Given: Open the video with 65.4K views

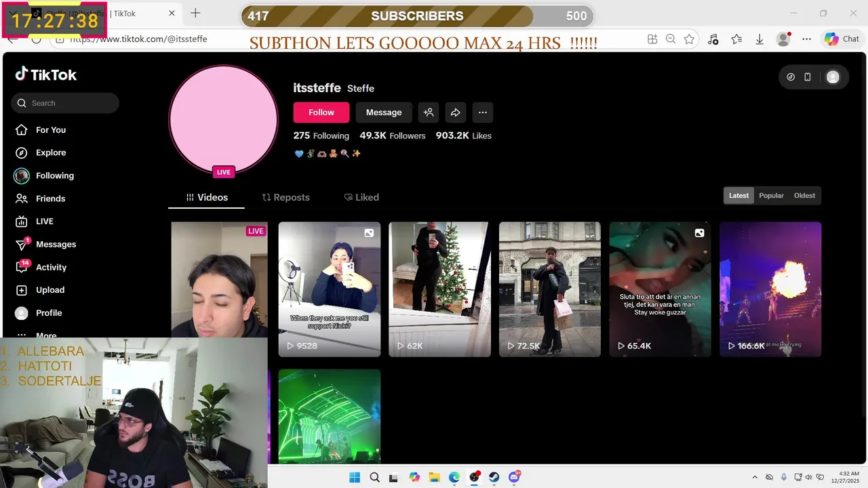Looking at the screenshot, I should click(x=660, y=289).
